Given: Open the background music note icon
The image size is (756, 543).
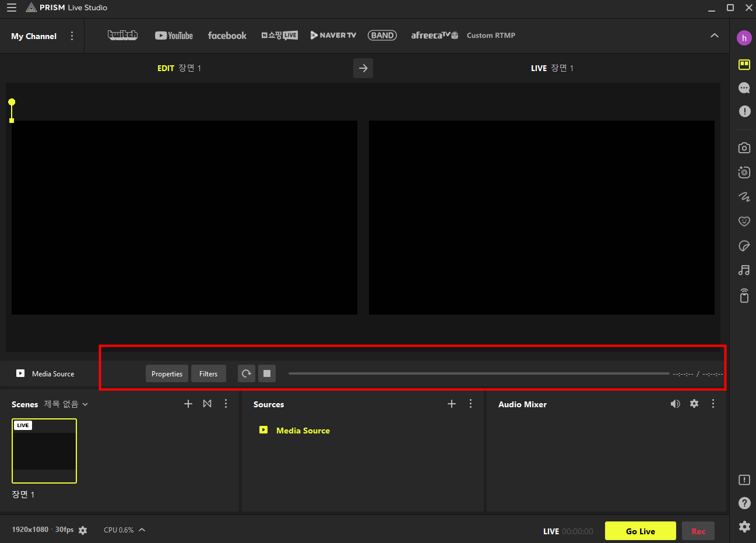Looking at the screenshot, I should tap(744, 270).
